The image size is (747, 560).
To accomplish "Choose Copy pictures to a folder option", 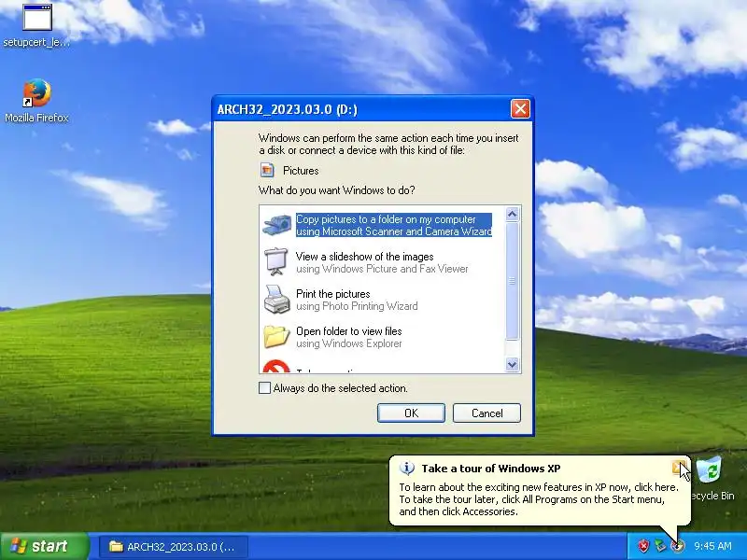I will 393,225.
